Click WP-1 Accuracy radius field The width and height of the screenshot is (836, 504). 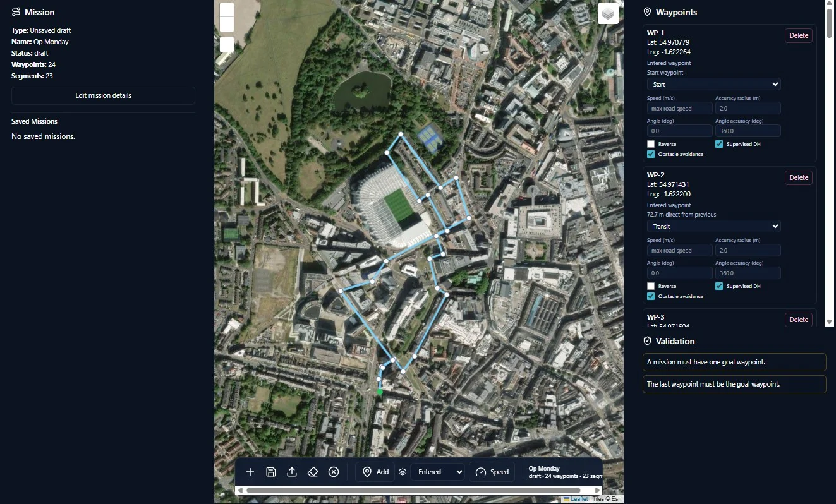click(x=748, y=109)
